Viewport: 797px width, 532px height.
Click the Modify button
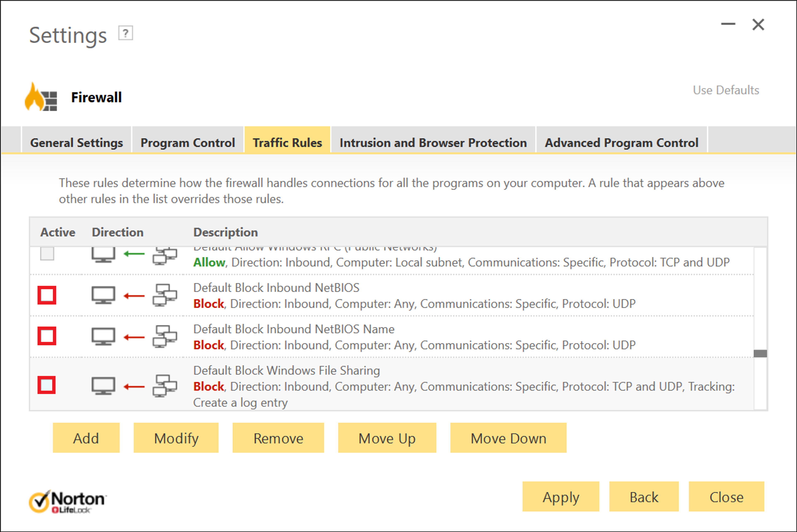click(x=176, y=438)
